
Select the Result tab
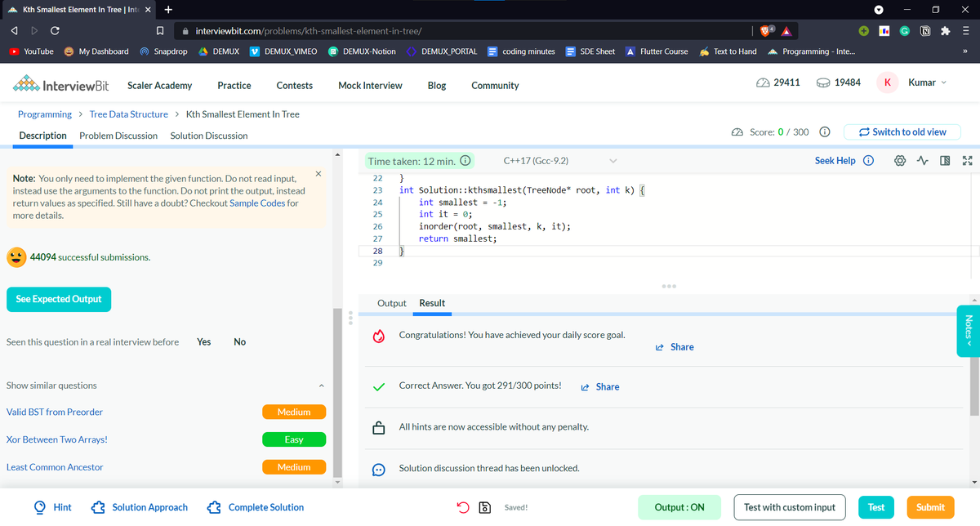point(432,303)
